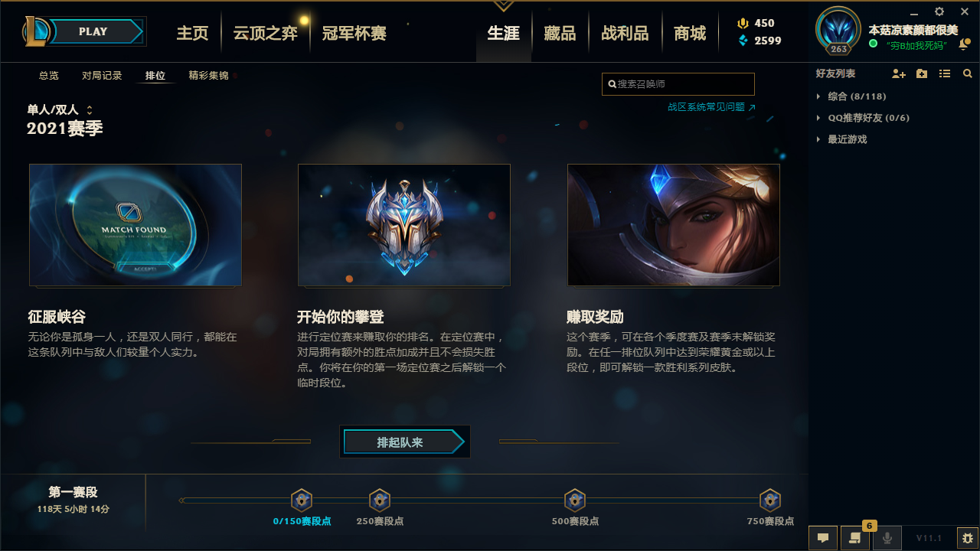Click the bug report icon

968,538
